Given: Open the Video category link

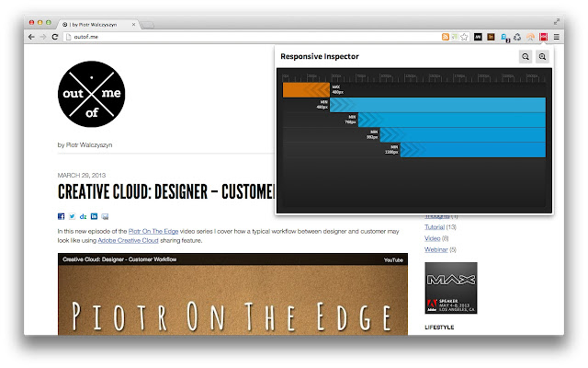Looking at the screenshot, I should tap(433, 238).
